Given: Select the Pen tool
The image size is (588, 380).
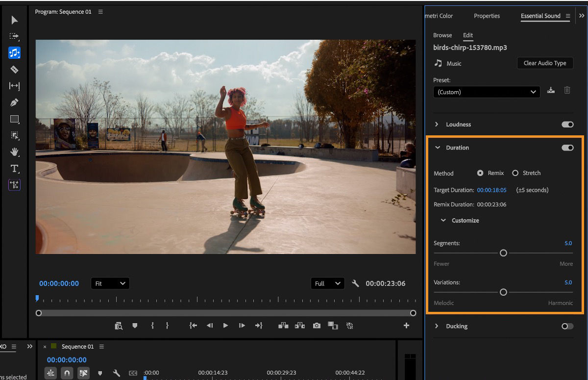Looking at the screenshot, I should click(14, 102).
